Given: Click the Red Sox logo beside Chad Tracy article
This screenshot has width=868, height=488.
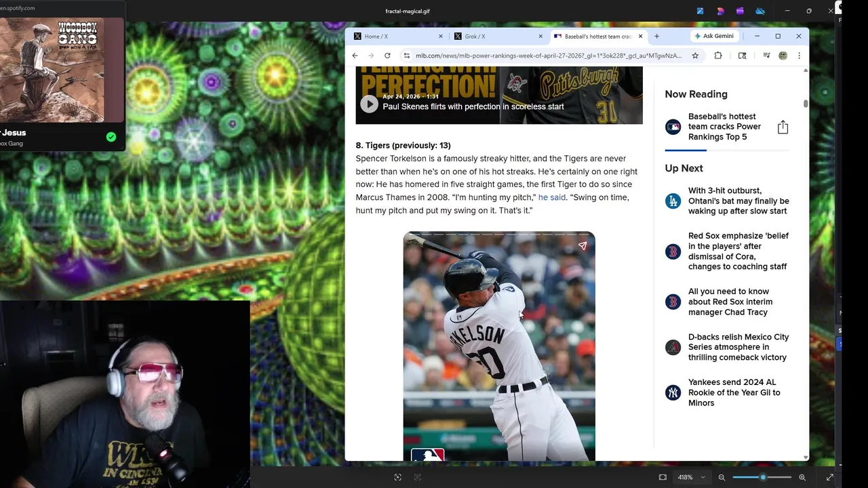Looking at the screenshot, I should [673, 302].
